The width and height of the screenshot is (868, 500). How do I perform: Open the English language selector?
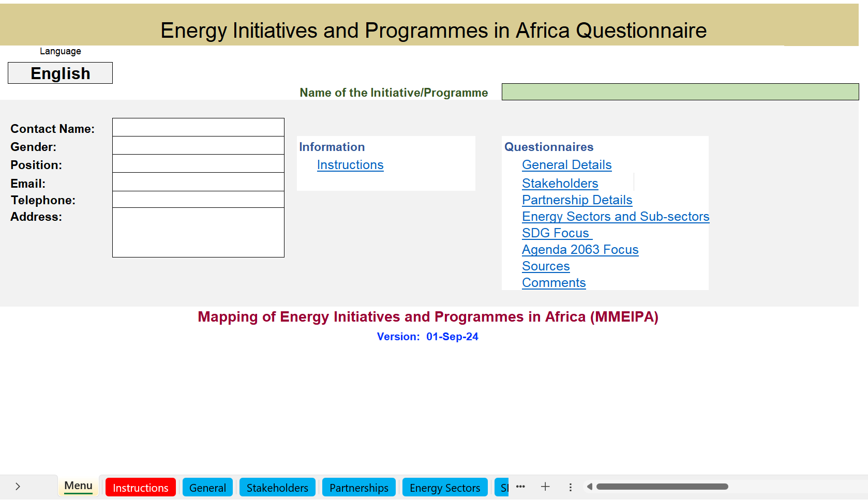pos(60,73)
